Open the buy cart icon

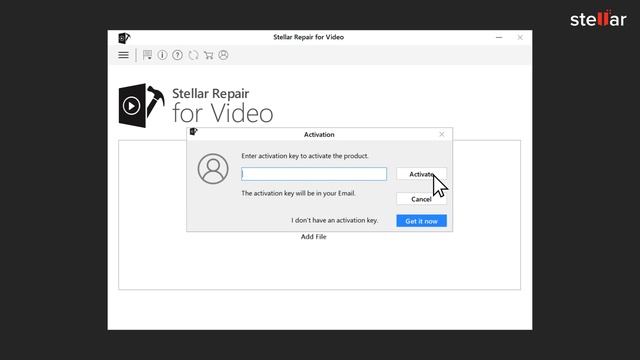[x=209, y=55]
